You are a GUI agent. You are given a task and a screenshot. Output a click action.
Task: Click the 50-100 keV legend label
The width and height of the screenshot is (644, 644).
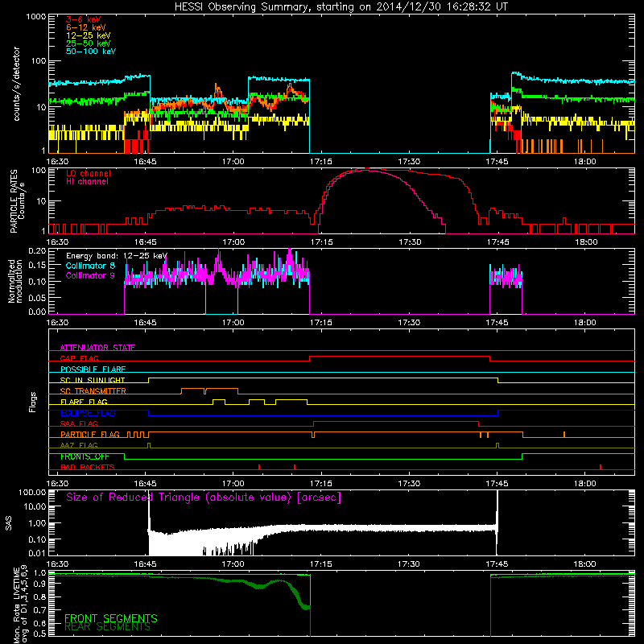point(91,52)
